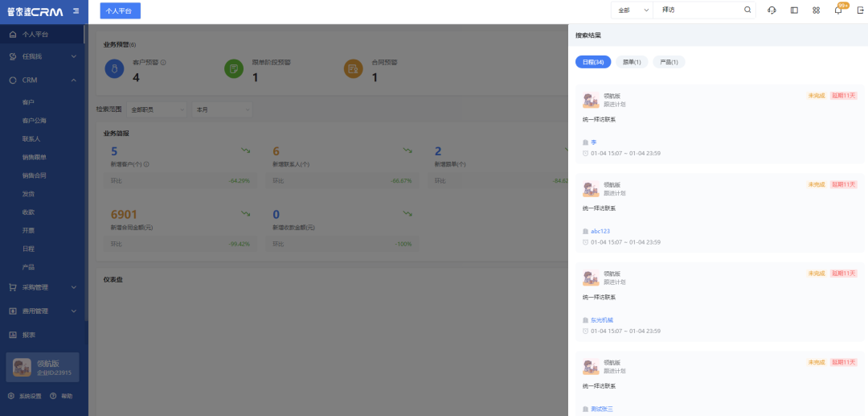This screenshot has width=868, height=416.
Task: Click the orange 合同预警 icon
Action: pyautogui.click(x=353, y=68)
